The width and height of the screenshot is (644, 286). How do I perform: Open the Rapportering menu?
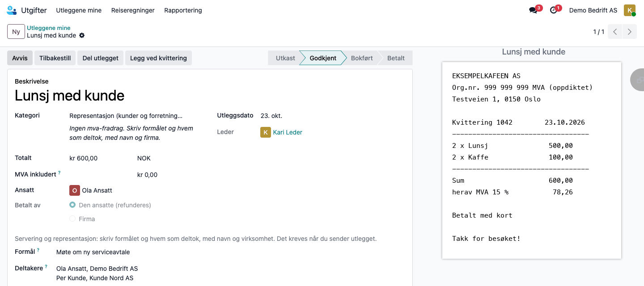[183, 10]
